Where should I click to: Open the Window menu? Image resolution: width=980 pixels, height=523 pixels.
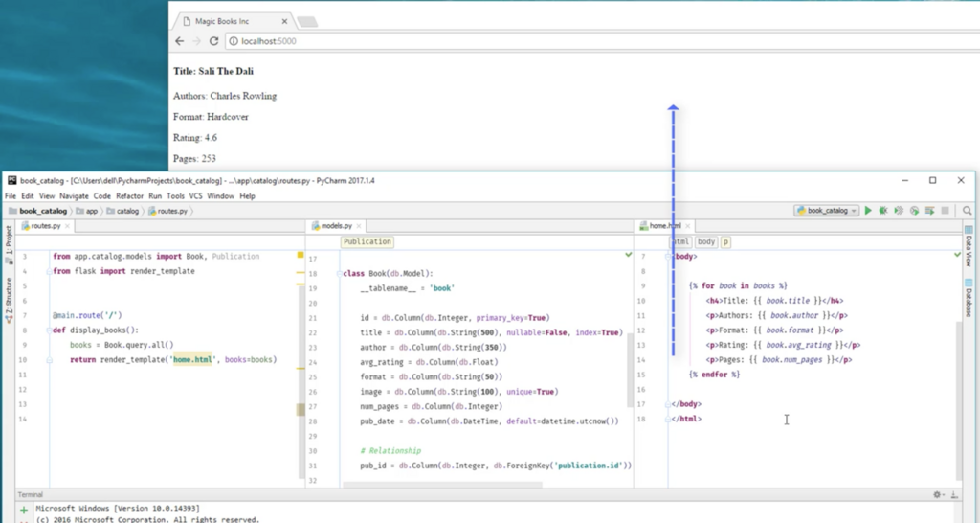pyautogui.click(x=221, y=195)
